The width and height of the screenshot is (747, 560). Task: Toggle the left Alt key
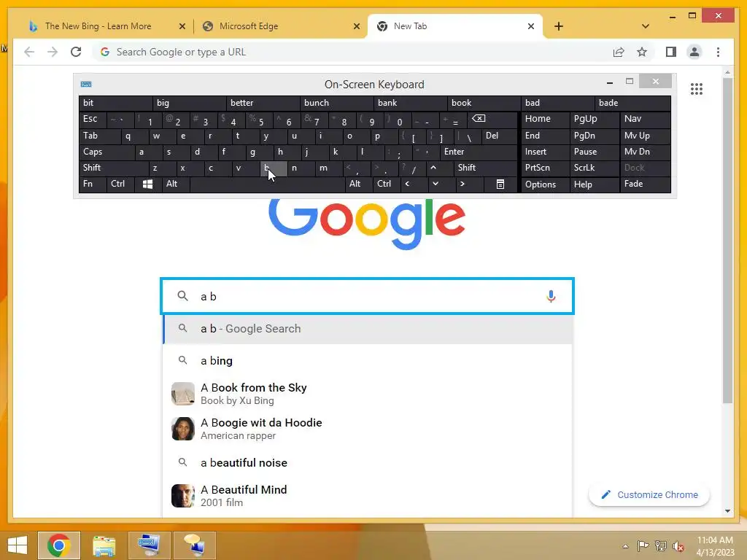pos(176,184)
